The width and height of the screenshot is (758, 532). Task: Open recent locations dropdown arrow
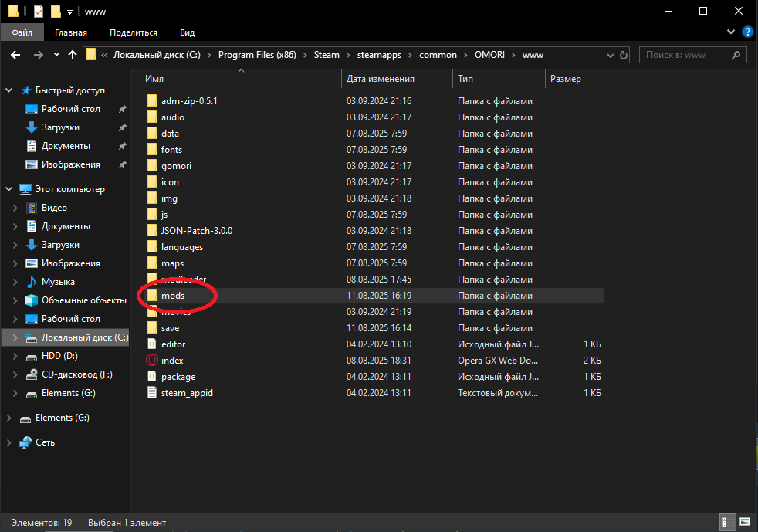click(x=56, y=55)
